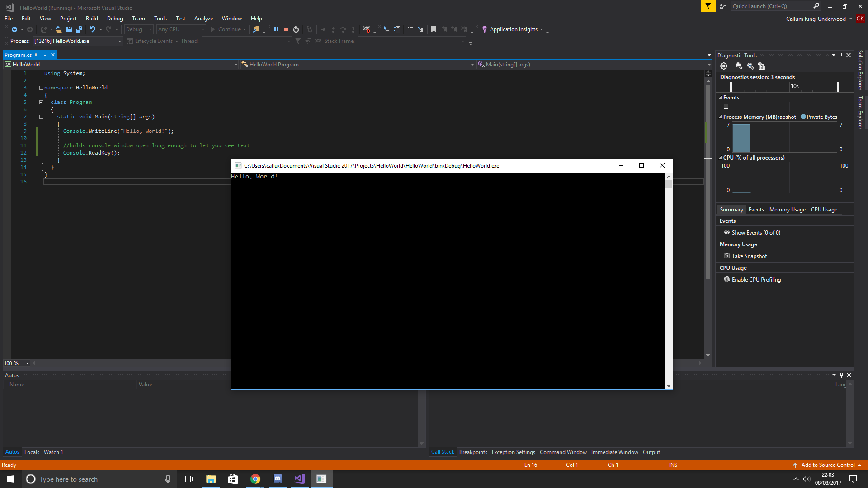The width and height of the screenshot is (868, 488).
Task: Pin the Diagnostic Tools panel
Action: [x=841, y=55]
